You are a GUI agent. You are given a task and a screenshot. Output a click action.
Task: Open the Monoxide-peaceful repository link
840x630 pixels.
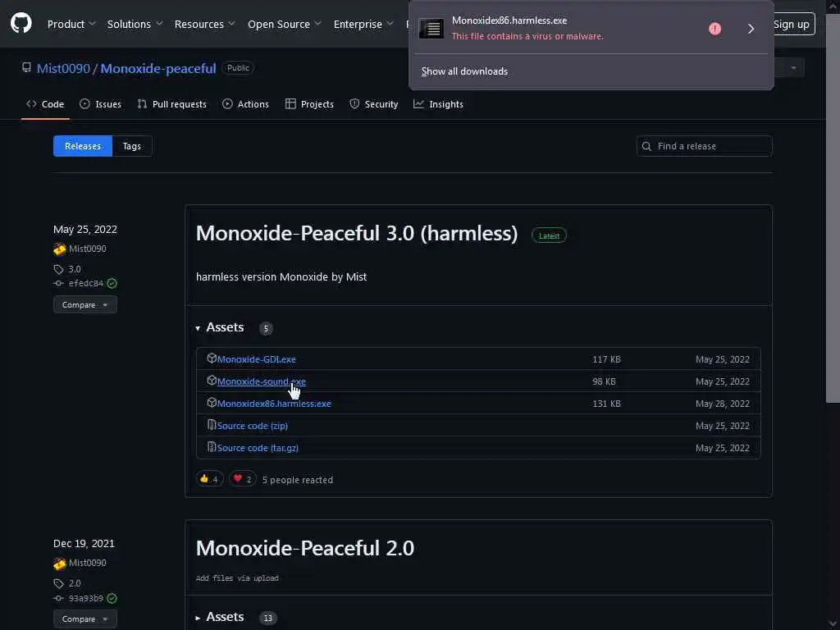158,69
